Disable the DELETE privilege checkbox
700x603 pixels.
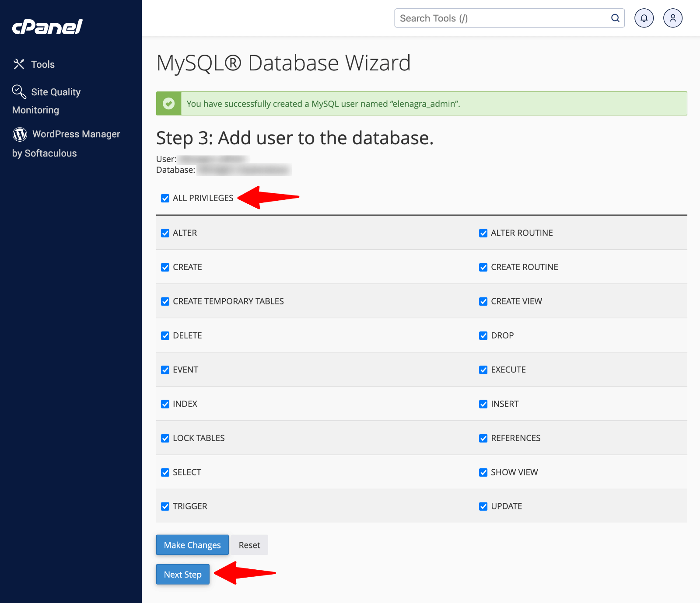[165, 335]
